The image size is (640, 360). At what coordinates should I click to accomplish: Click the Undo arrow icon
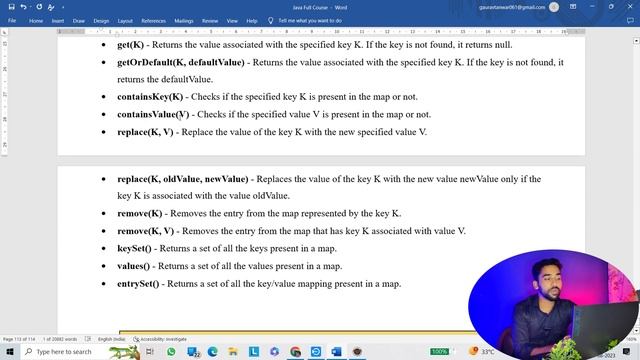coord(23,7)
